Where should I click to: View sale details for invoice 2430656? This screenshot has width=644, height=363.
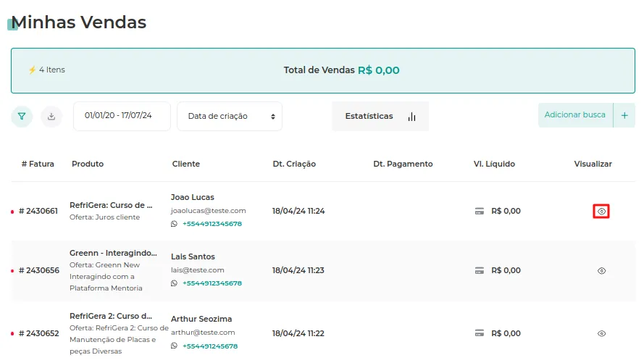click(x=601, y=270)
